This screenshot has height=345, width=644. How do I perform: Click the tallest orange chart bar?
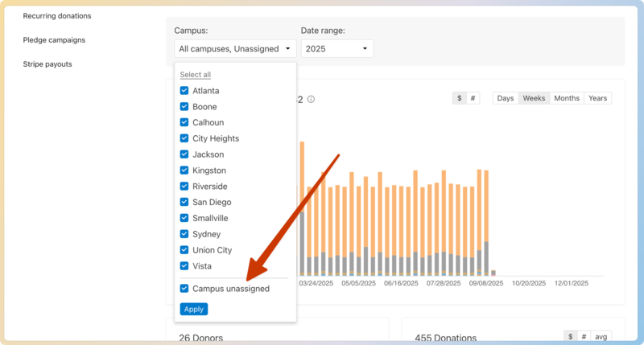[302, 177]
